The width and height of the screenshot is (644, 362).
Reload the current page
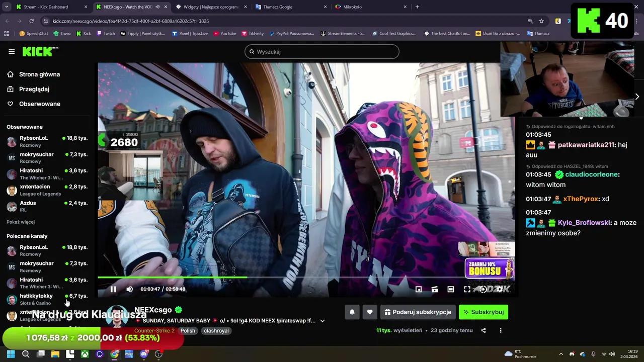click(31, 21)
